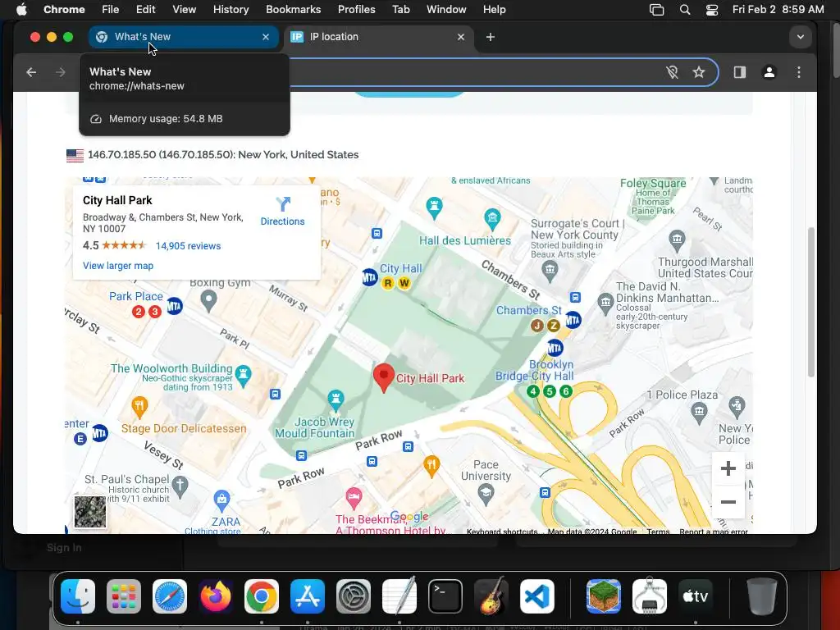
Task: Open the tab search dropdown chevron
Action: [x=801, y=37]
